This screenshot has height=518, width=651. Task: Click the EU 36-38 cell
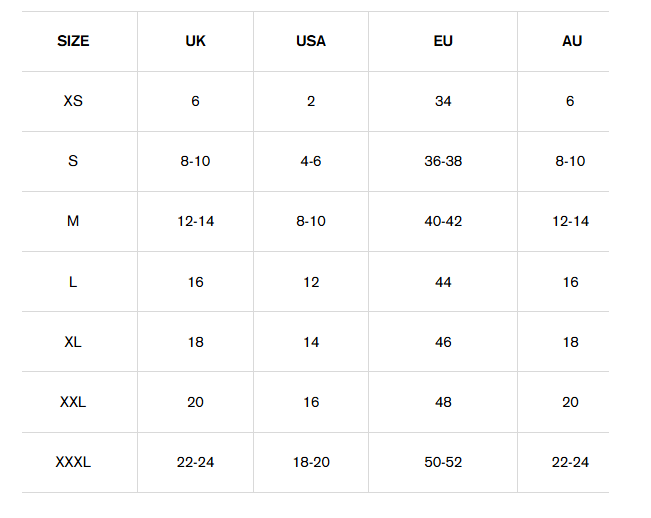(443, 161)
